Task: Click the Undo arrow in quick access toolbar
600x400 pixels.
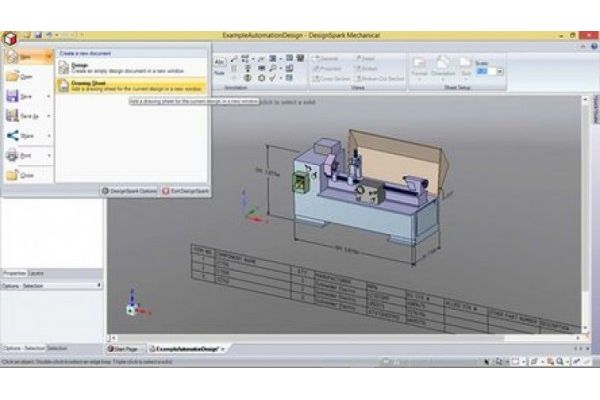Action: (49, 35)
